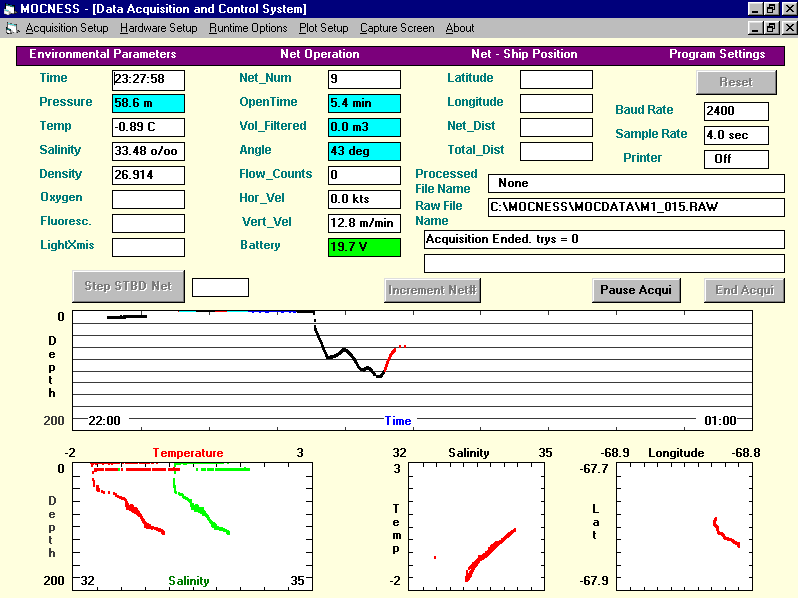Click the Net_Num field showing 9
Viewport: 798px width, 598px height.
pyautogui.click(x=364, y=79)
